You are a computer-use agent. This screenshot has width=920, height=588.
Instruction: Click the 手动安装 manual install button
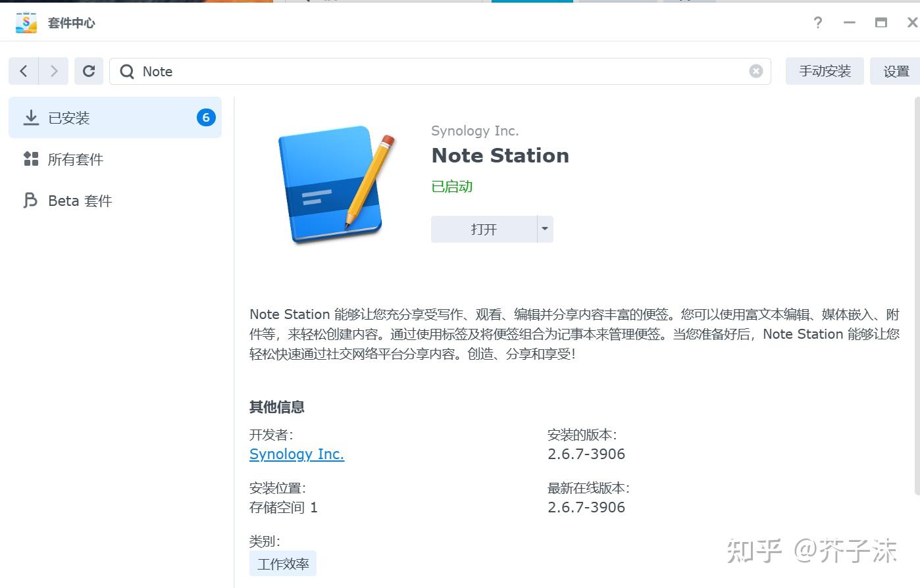click(x=825, y=71)
